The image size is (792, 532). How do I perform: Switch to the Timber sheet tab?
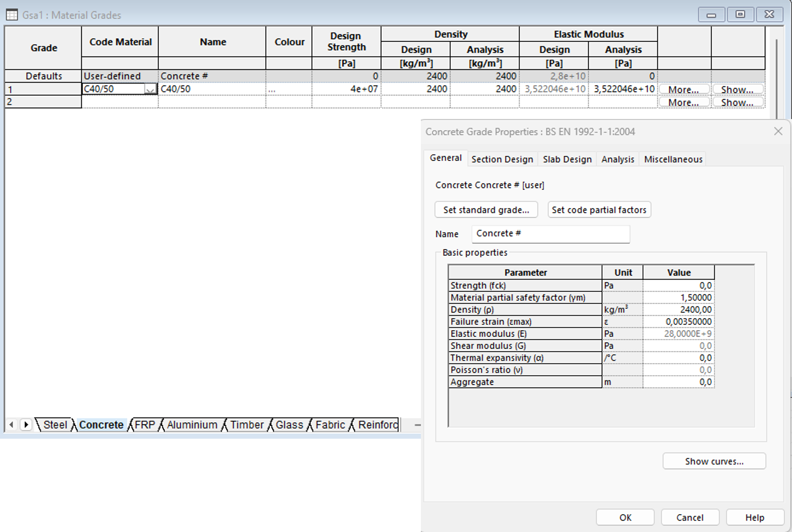[x=247, y=424]
